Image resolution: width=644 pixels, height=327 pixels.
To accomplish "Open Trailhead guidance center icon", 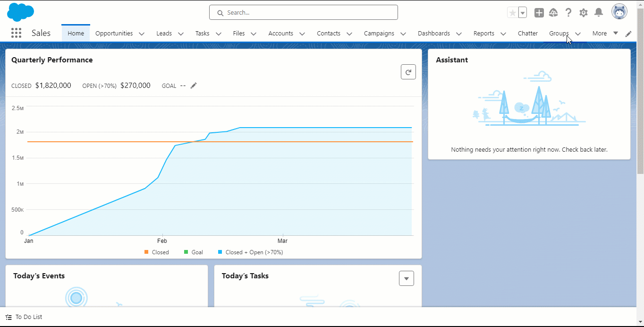I will click(554, 13).
